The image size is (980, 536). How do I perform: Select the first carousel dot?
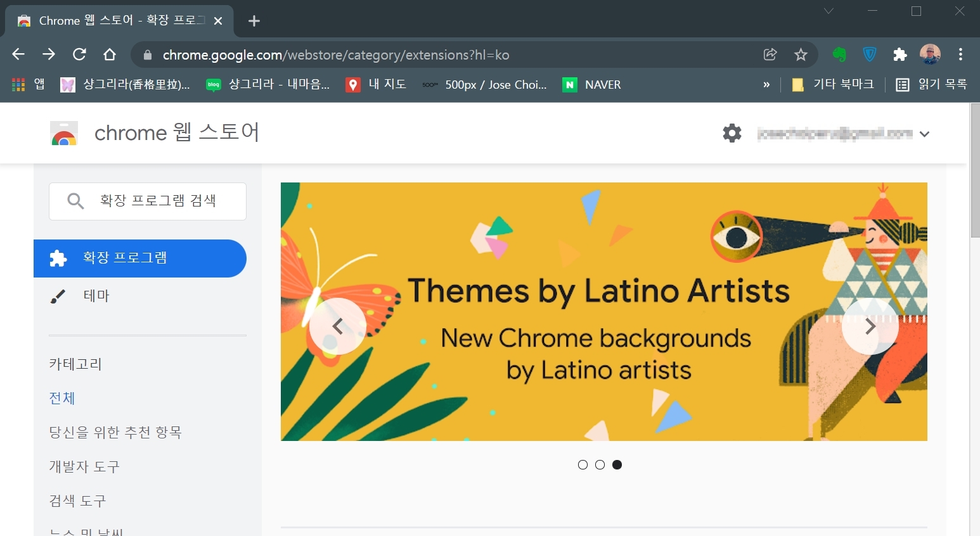pos(583,464)
